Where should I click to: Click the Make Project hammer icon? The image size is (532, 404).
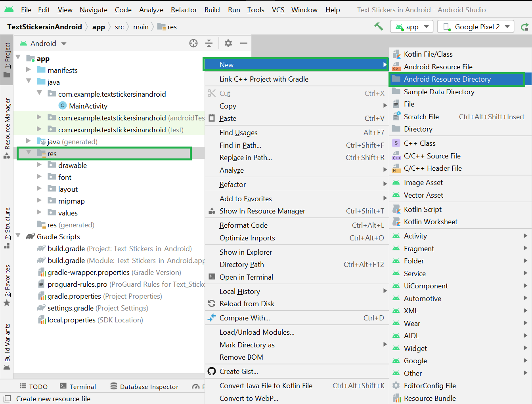379,27
